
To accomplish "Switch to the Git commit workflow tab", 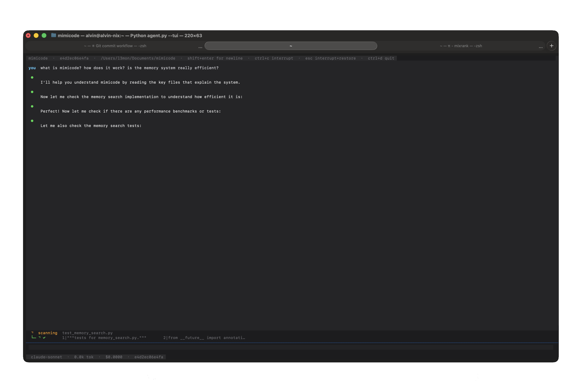I will pyautogui.click(x=115, y=46).
